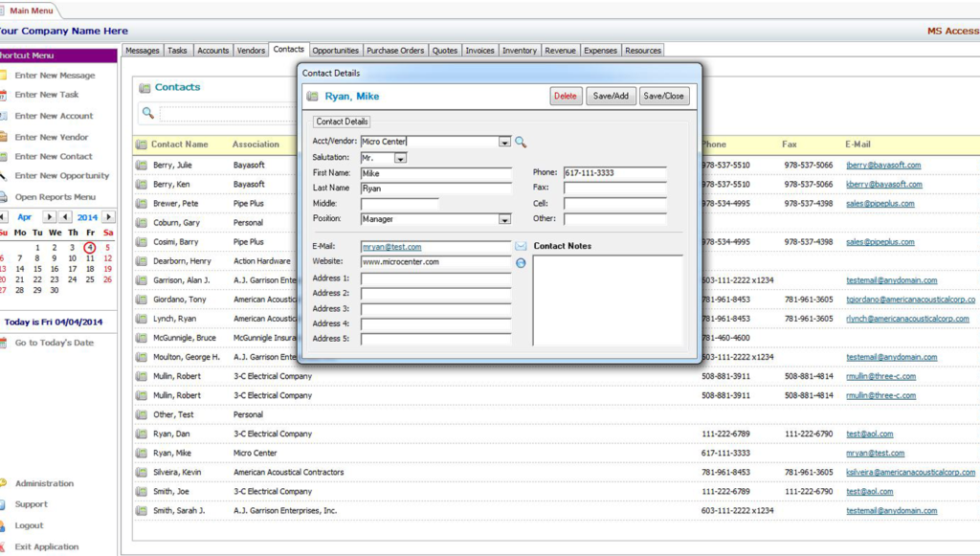Click the Save/Add button

(x=612, y=97)
